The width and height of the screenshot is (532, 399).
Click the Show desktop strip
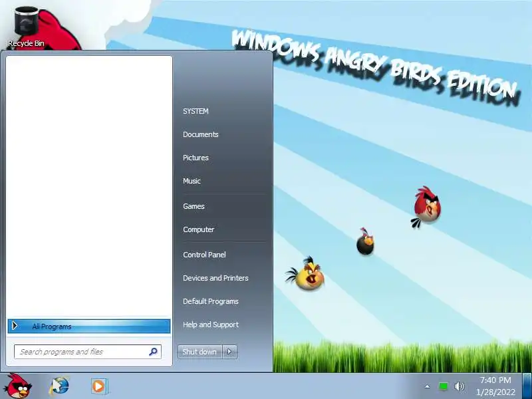pyautogui.click(x=527, y=386)
